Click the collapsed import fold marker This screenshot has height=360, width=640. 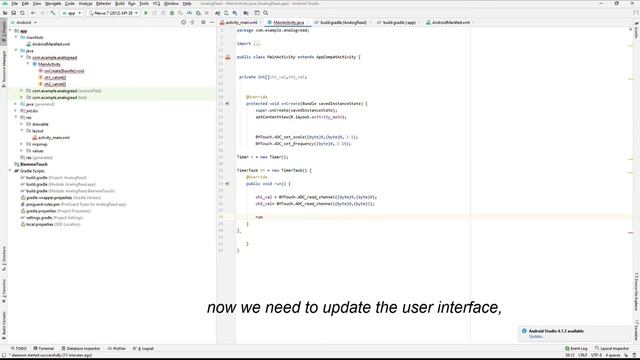[256, 44]
